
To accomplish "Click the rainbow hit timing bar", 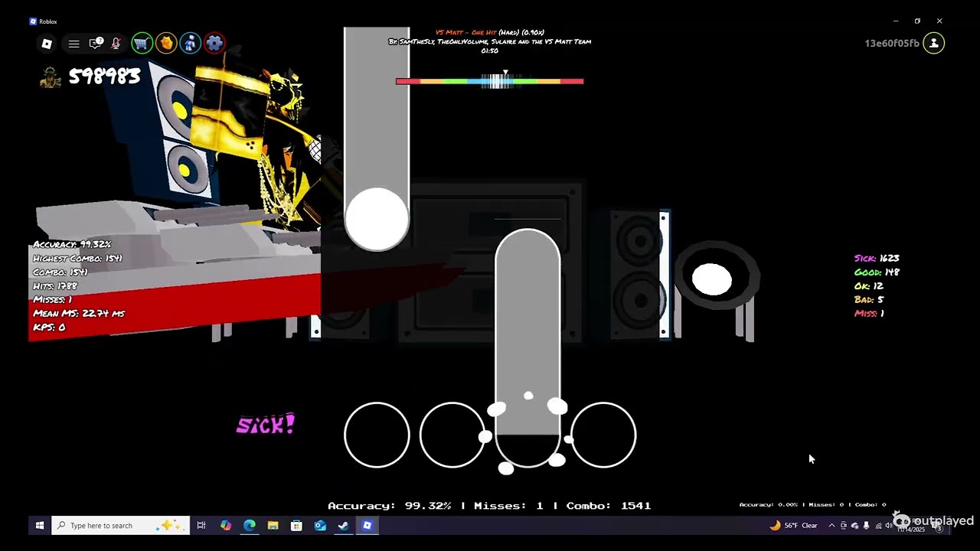I will 490,81.
